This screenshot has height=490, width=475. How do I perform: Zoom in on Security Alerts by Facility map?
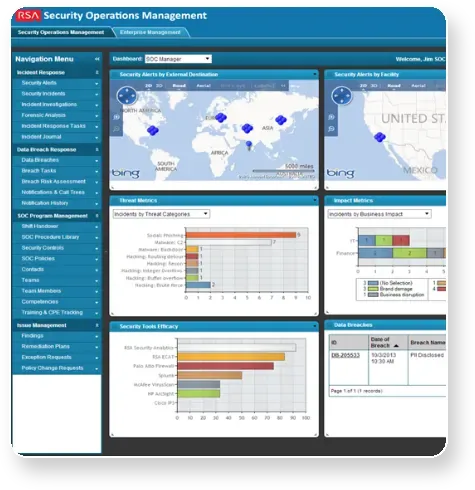[x=331, y=117]
